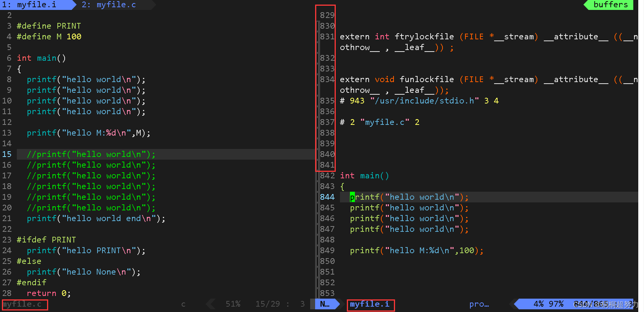Click the printf statement on line 10

click(86, 101)
